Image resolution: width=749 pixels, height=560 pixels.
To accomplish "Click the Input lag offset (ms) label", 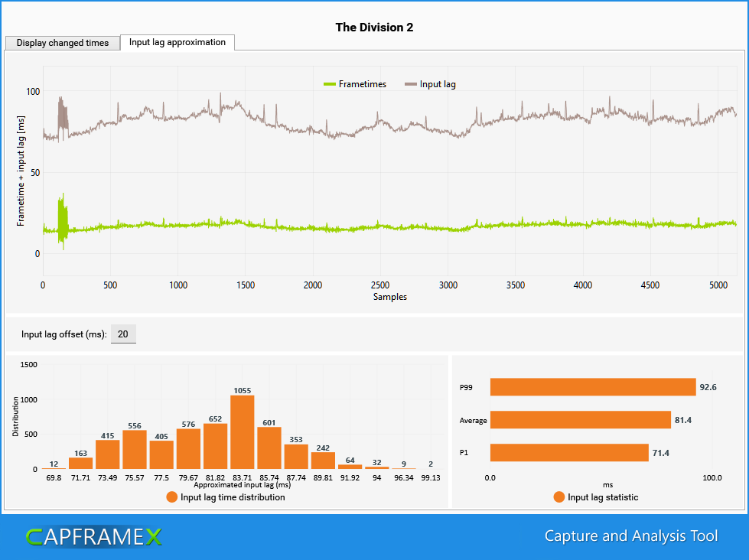I will coord(64,334).
